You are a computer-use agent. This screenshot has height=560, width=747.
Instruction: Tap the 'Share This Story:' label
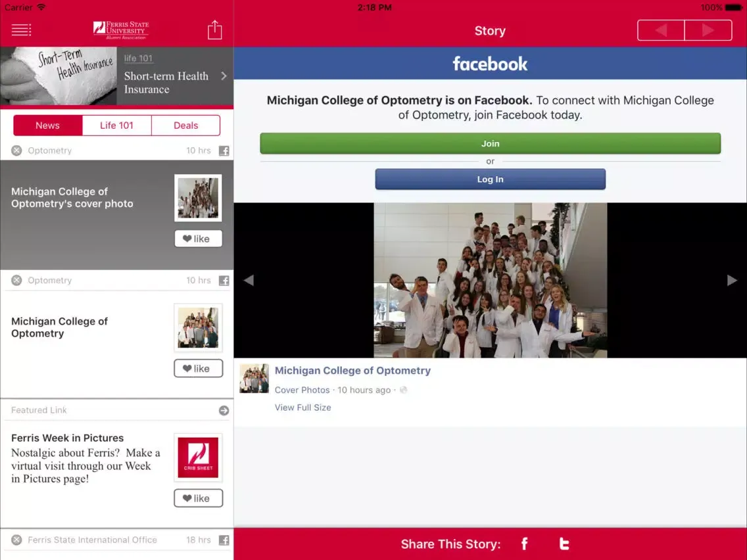click(450, 544)
